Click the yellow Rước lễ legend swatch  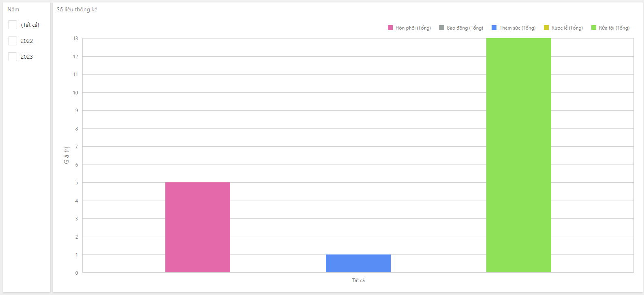coord(546,28)
